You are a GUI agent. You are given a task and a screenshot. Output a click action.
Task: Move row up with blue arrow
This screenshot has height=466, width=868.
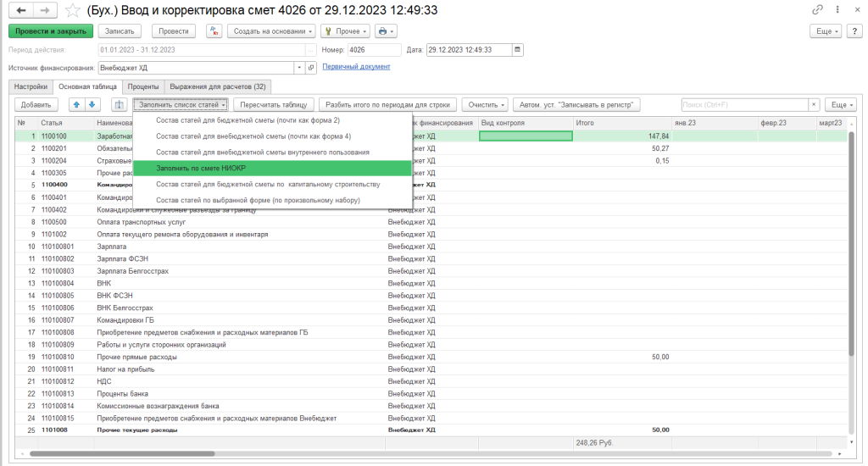76,104
